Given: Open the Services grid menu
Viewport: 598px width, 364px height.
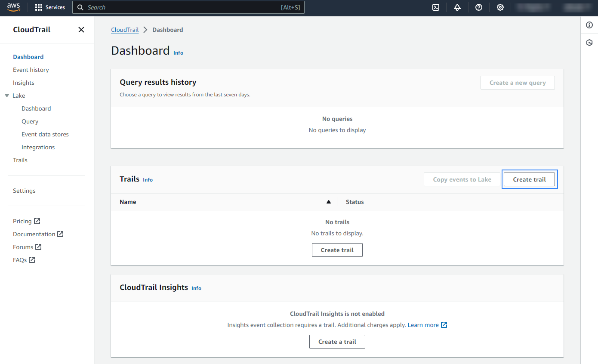Looking at the screenshot, I should coord(50,7).
